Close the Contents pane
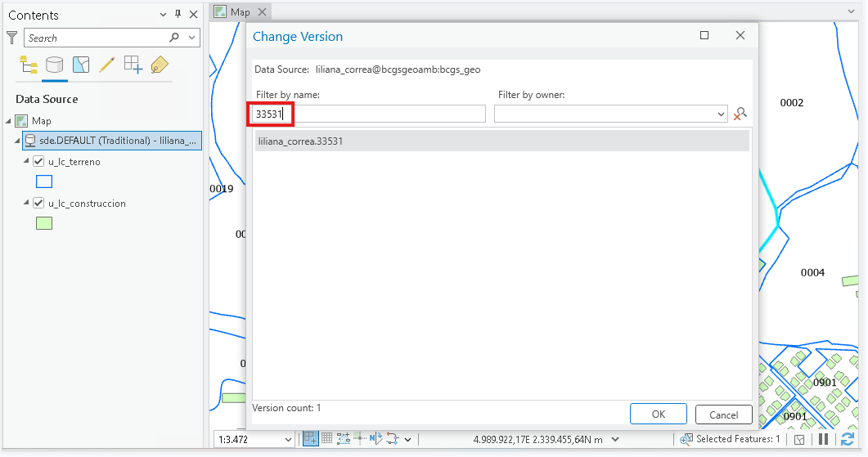 pyautogui.click(x=193, y=15)
